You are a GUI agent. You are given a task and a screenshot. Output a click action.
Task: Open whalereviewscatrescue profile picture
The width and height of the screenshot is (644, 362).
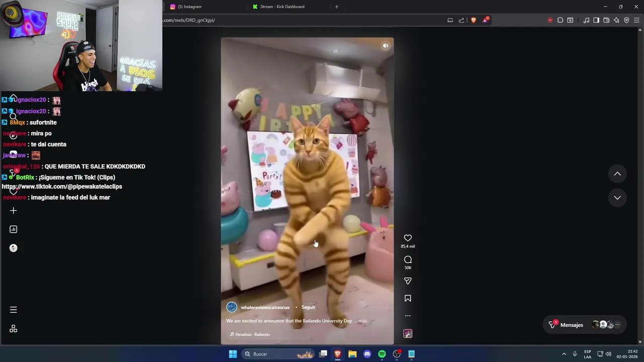tap(231, 307)
